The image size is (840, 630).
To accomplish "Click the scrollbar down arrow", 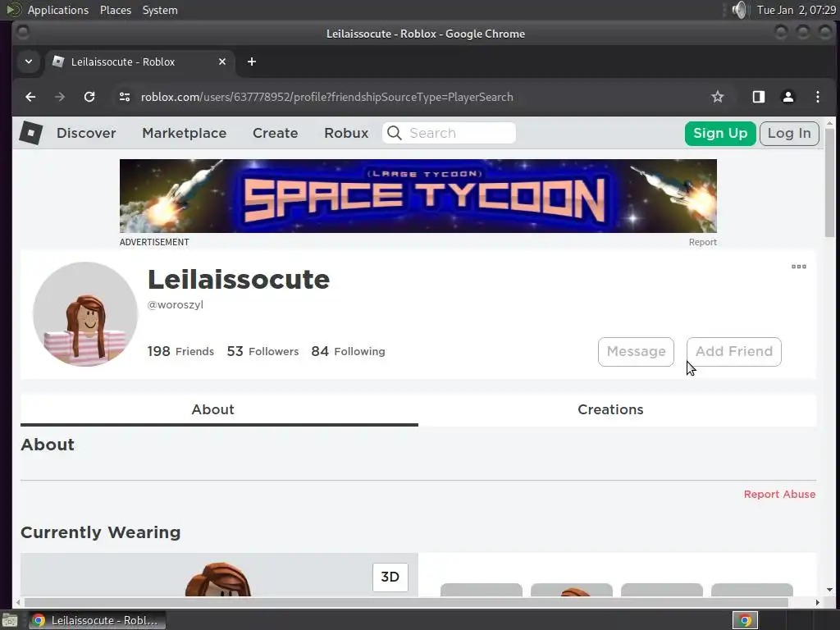I will click(x=829, y=590).
